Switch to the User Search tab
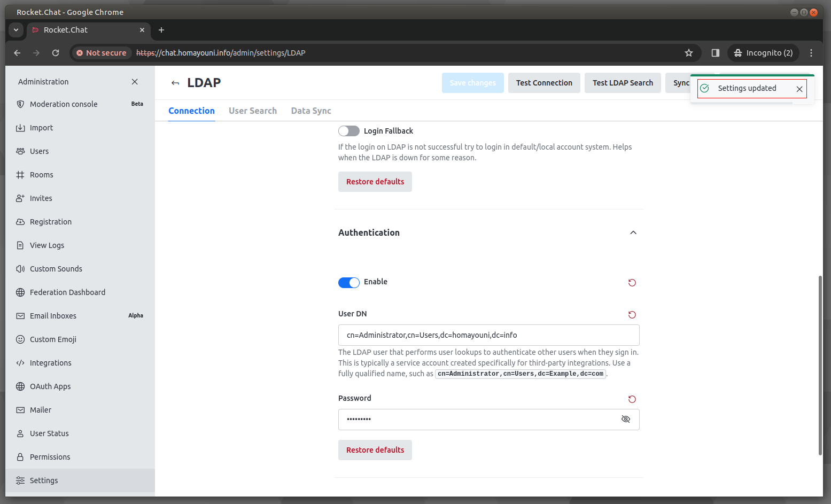The width and height of the screenshot is (831, 504). 253,111
